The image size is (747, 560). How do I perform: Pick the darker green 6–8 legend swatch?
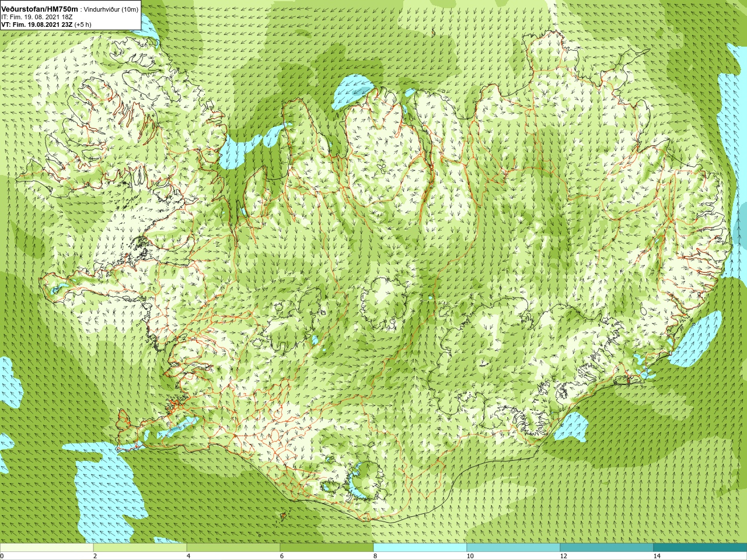click(327, 548)
